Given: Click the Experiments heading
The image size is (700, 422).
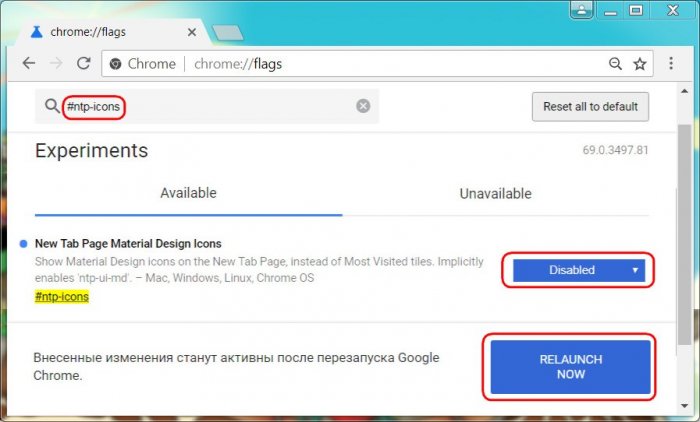Looking at the screenshot, I should [x=92, y=150].
